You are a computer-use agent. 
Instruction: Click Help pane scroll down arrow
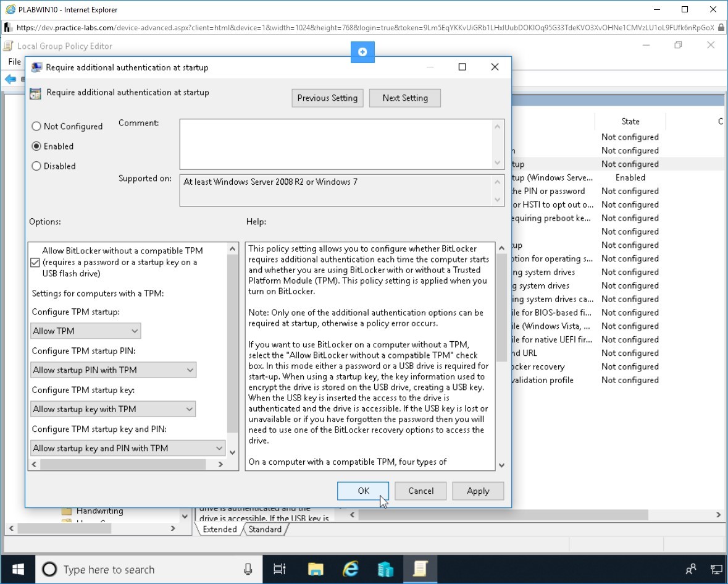click(501, 465)
